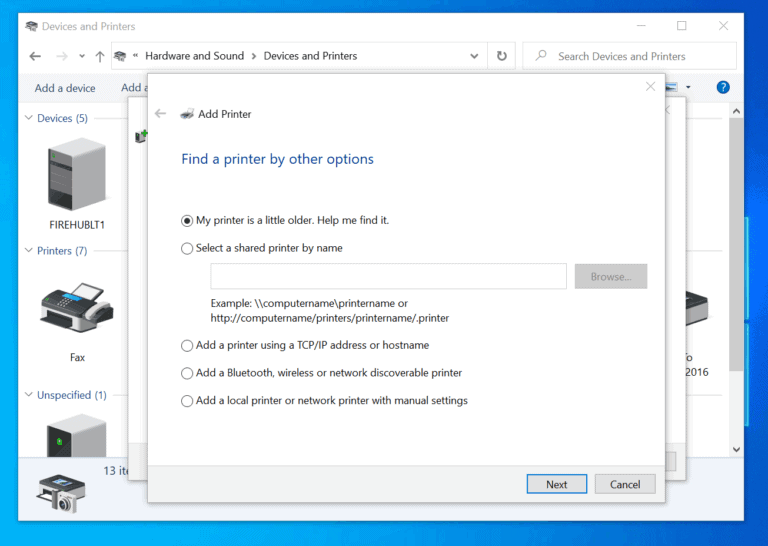Go back in Add Printer wizard
768x546 pixels.
tap(160, 114)
